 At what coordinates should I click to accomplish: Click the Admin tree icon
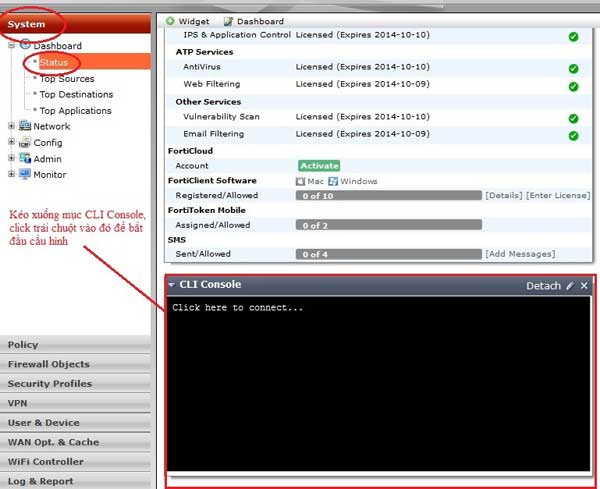[x=25, y=158]
